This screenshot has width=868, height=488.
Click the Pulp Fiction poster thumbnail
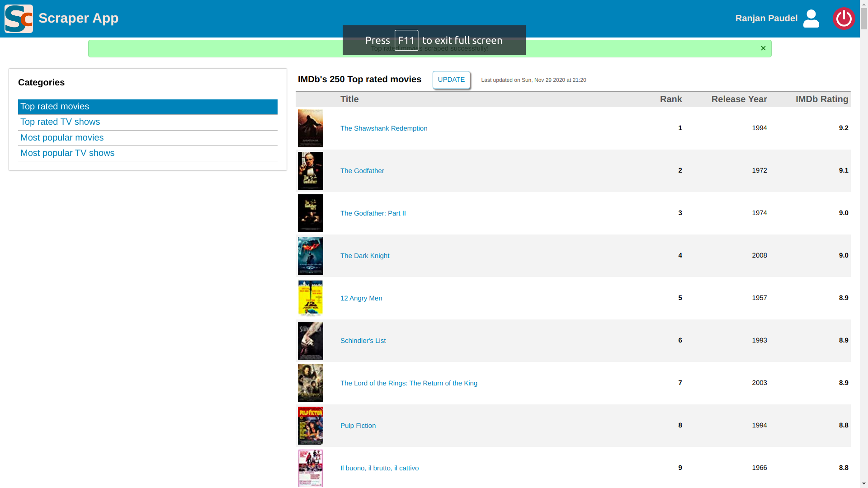click(310, 426)
